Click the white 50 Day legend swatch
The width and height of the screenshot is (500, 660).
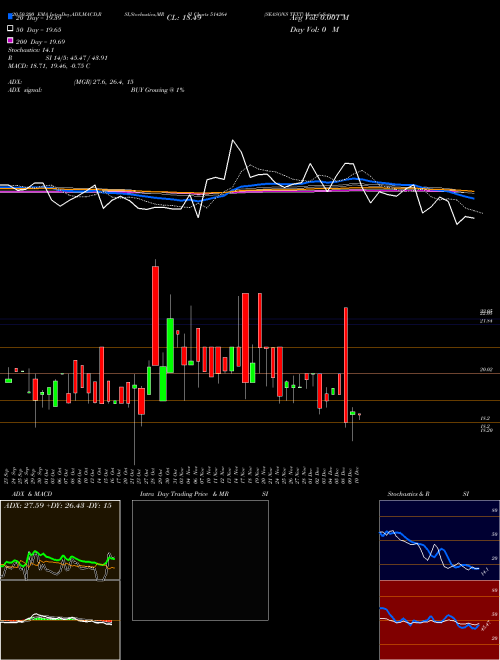(10, 29)
